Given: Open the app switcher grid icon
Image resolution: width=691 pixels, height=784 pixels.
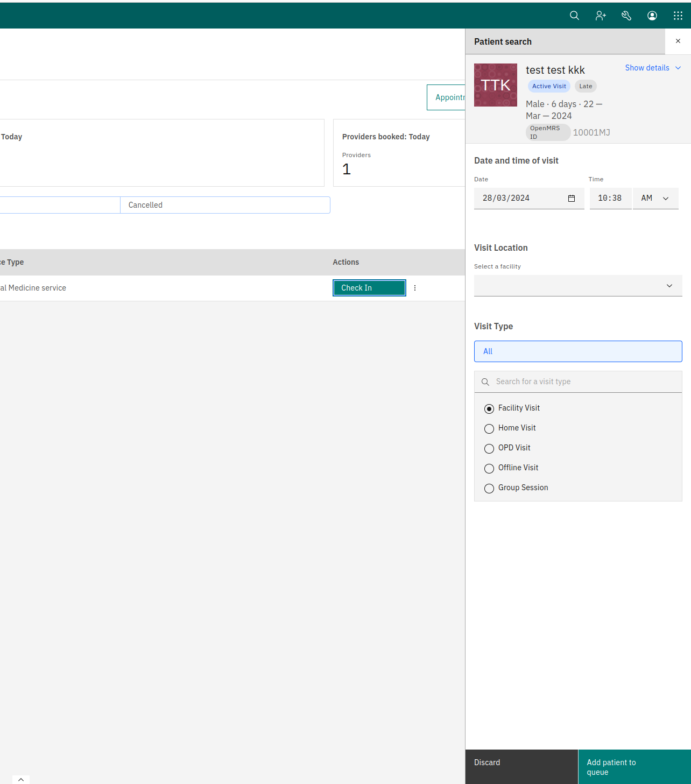Looking at the screenshot, I should (x=678, y=16).
